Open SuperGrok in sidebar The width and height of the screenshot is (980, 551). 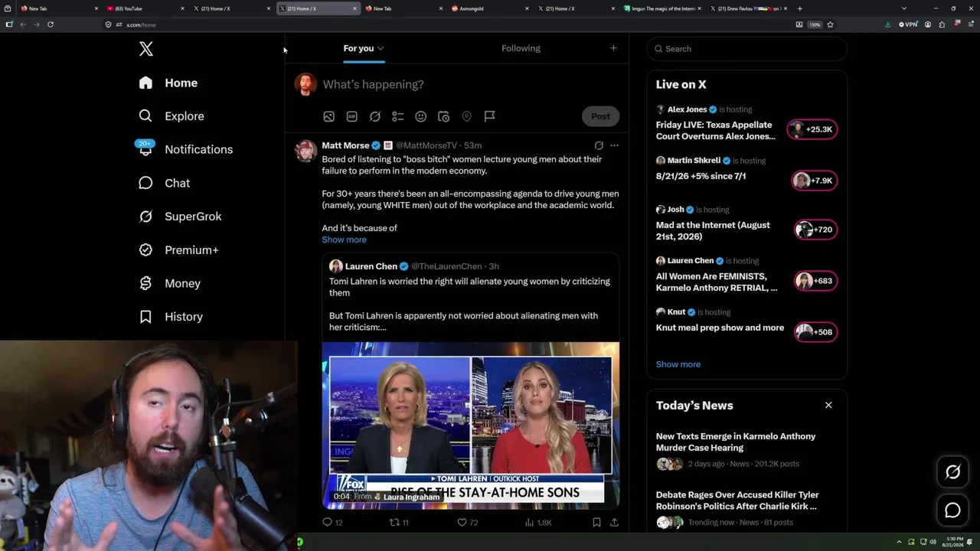pyautogui.click(x=181, y=217)
